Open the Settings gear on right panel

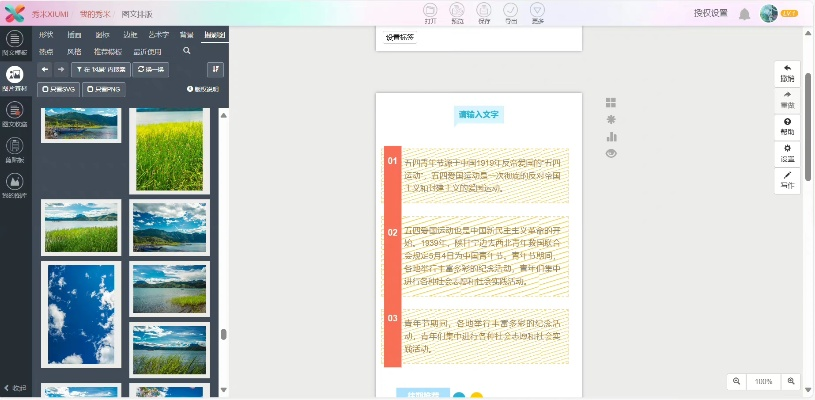tap(787, 152)
